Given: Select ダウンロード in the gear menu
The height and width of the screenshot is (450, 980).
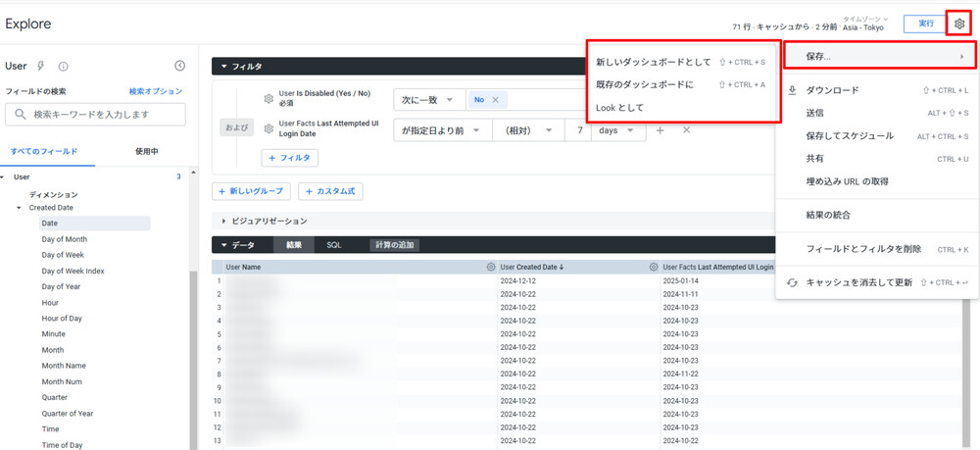Looking at the screenshot, I should 877,90.
